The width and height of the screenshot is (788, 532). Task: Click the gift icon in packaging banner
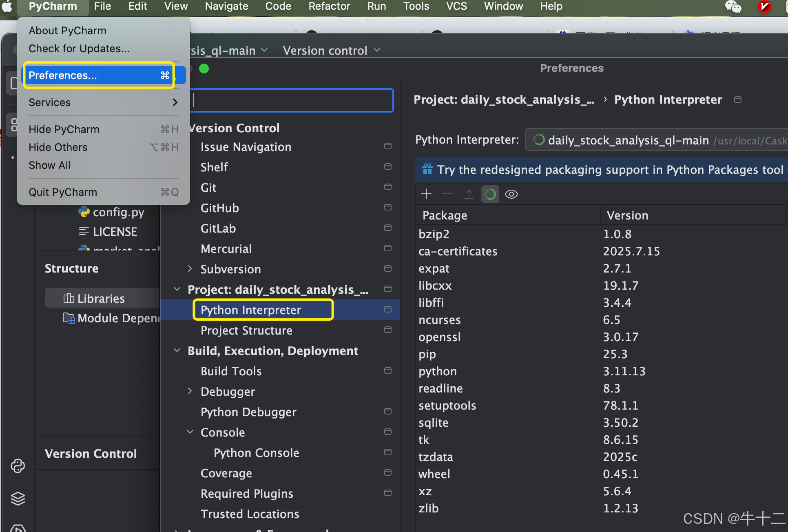tap(427, 169)
